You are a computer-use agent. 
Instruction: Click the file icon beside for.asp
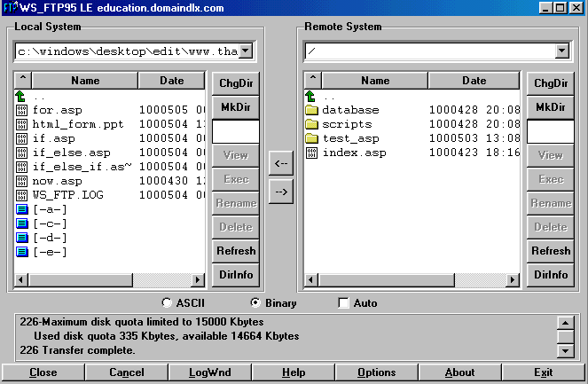pyautogui.click(x=22, y=110)
